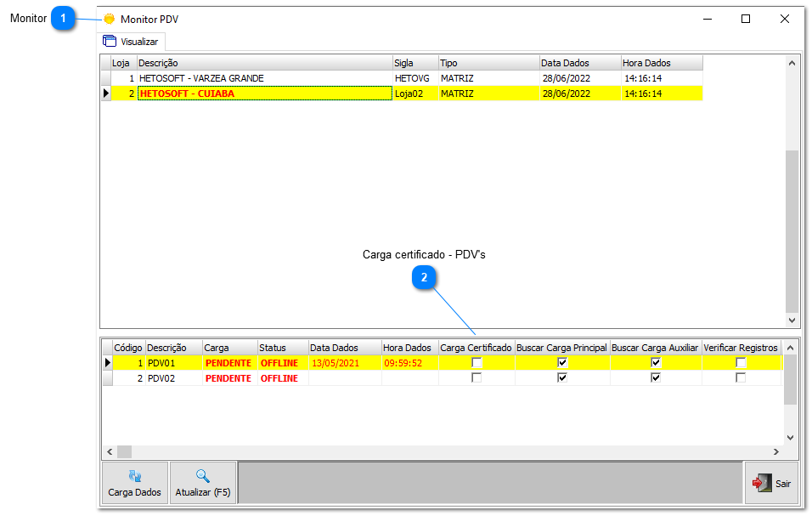812x516 pixels.
Task: Uncheck Buscar Carga Principal for PDV02
Action: pyautogui.click(x=561, y=378)
